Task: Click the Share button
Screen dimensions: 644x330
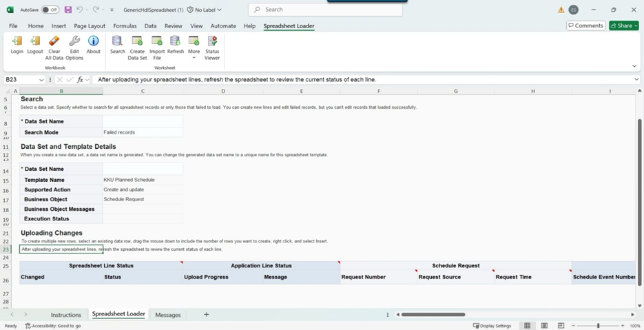Action: tap(623, 25)
